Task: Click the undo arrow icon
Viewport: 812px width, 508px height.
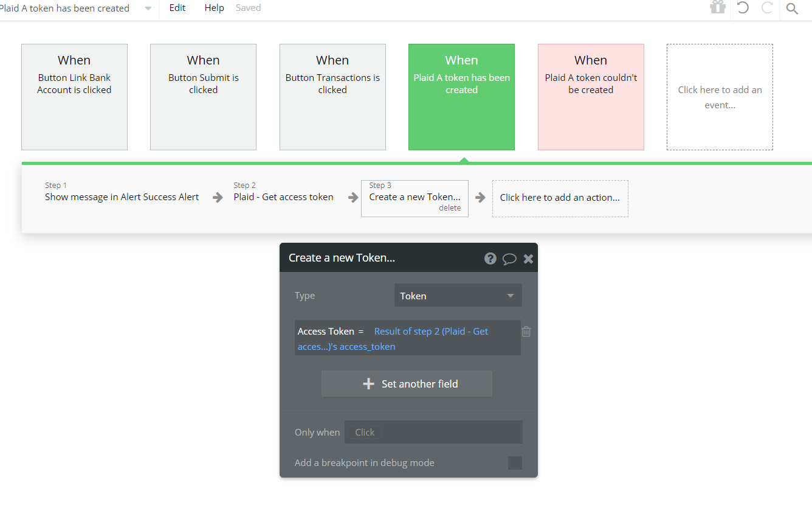Action: [743, 8]
